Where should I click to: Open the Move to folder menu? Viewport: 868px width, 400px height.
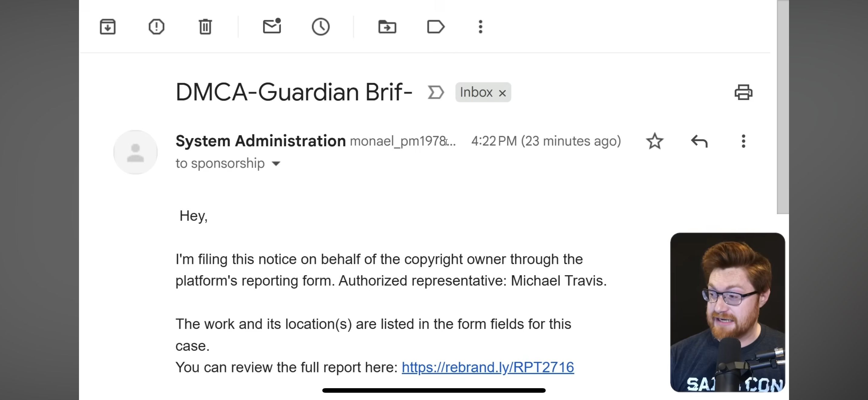click(x=387, y=27)
